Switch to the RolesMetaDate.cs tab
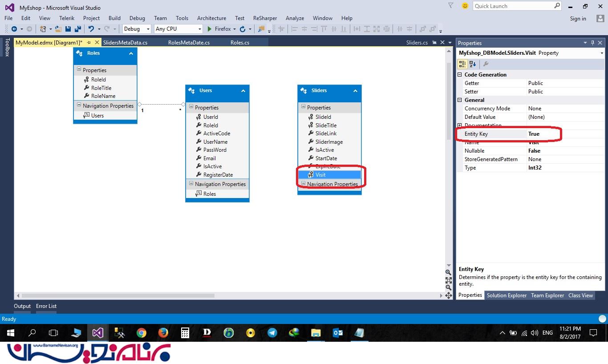Viewport: 608px width, 364px height. (x=189, y=43)
